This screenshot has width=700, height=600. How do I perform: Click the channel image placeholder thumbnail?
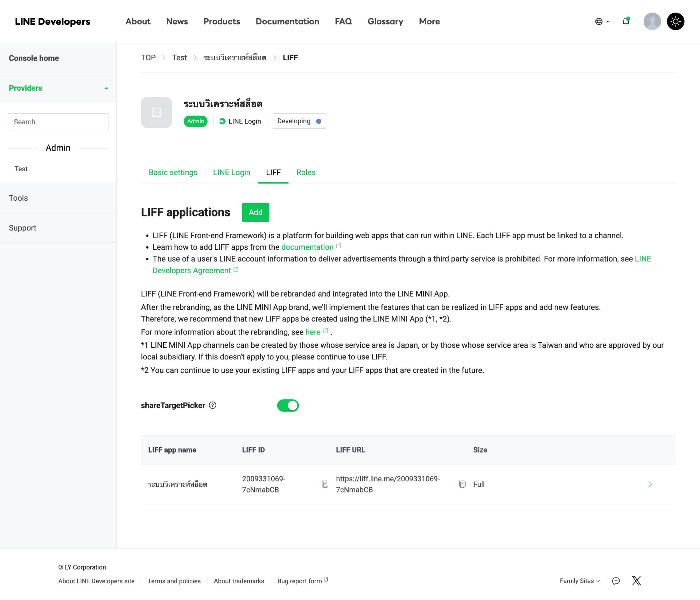point(156,112)
